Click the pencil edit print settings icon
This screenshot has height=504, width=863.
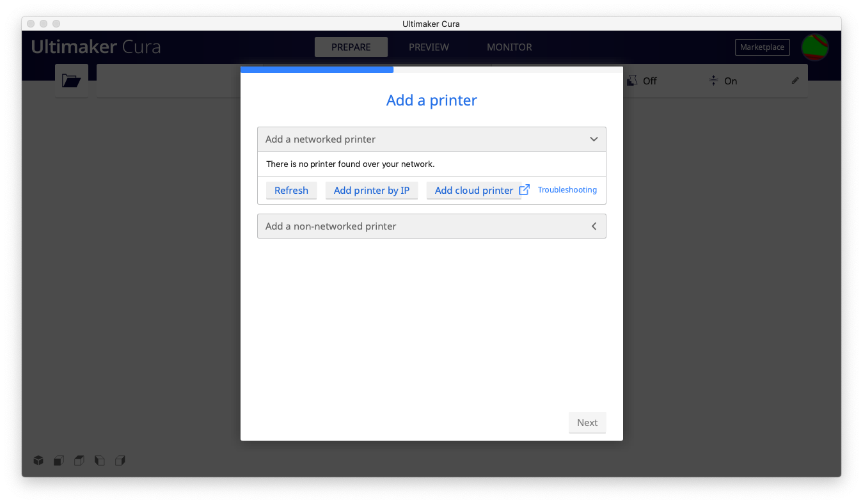[795, 81]
